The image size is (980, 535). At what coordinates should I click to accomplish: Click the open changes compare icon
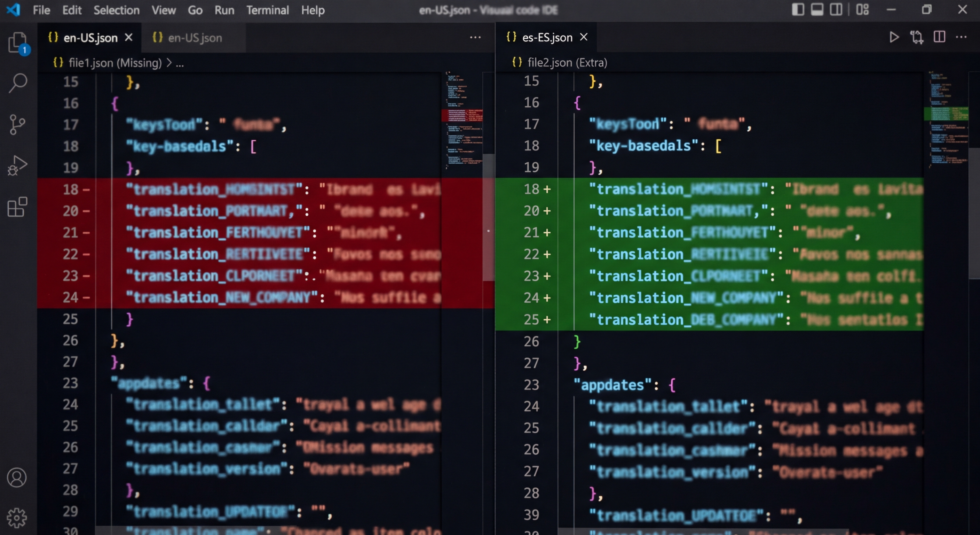pos(916,37)
